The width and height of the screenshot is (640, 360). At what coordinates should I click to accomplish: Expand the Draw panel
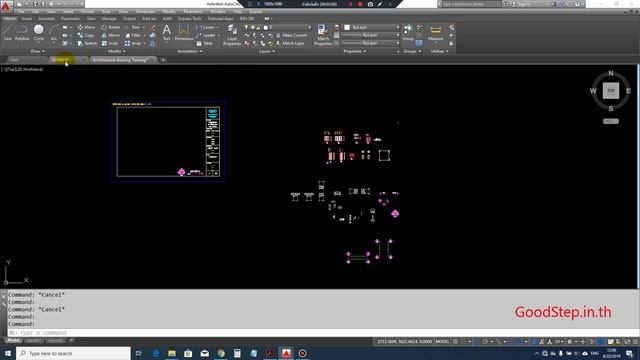(38, 51)
